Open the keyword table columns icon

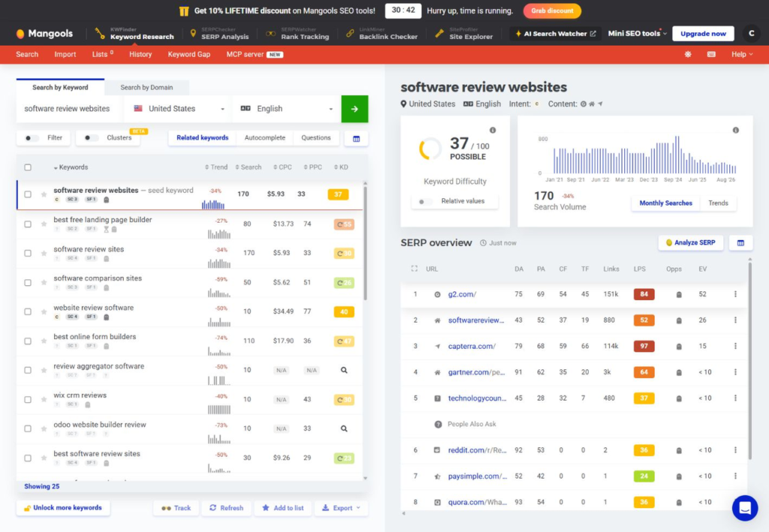[x=357, y=139]
